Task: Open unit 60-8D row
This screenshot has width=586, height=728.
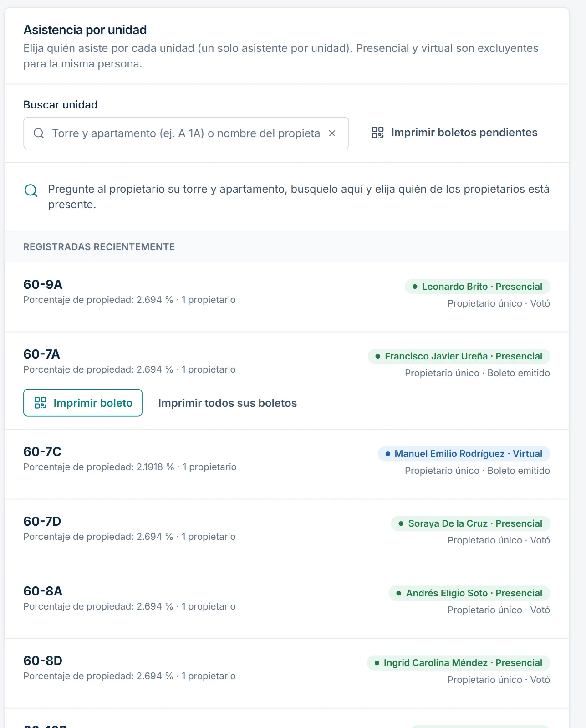Action: pos(287,673)
